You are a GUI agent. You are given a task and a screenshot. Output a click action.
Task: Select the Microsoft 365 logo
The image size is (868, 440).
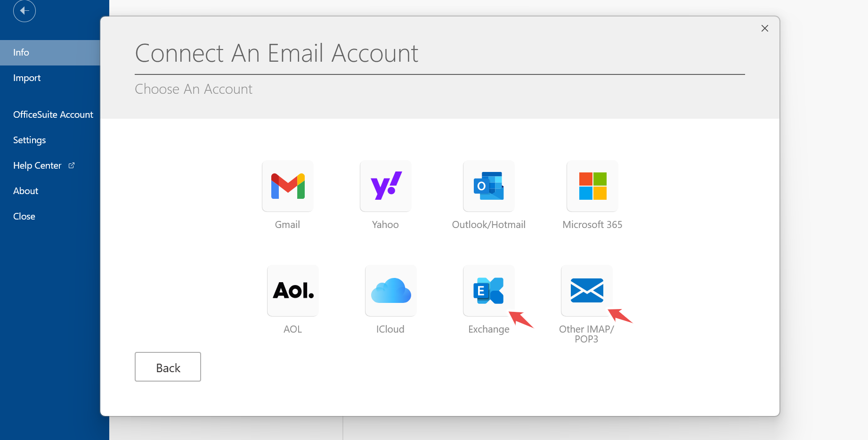[x=592, y=186]
